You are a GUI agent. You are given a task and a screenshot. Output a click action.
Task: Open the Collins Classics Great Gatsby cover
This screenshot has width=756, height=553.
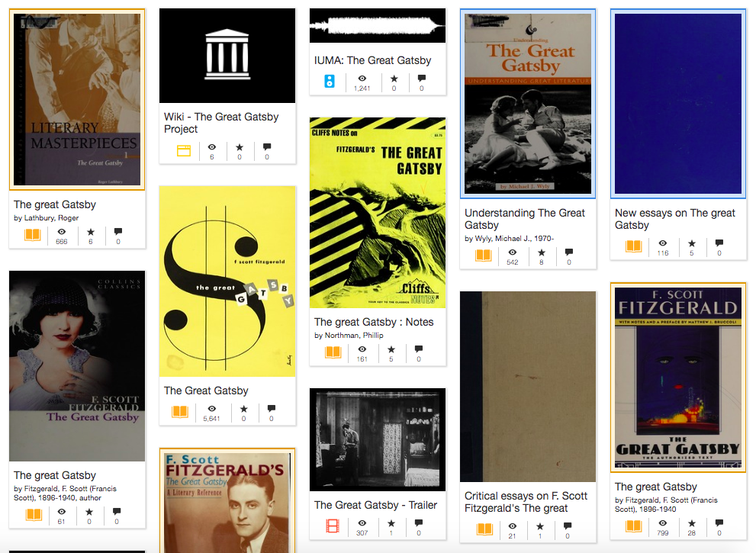77,366
